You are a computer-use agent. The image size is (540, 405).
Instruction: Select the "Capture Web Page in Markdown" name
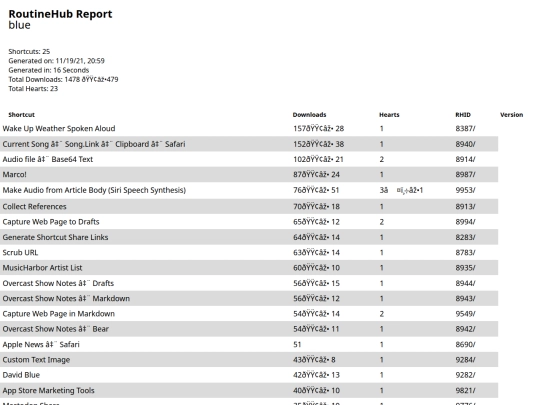click(59, 314)
